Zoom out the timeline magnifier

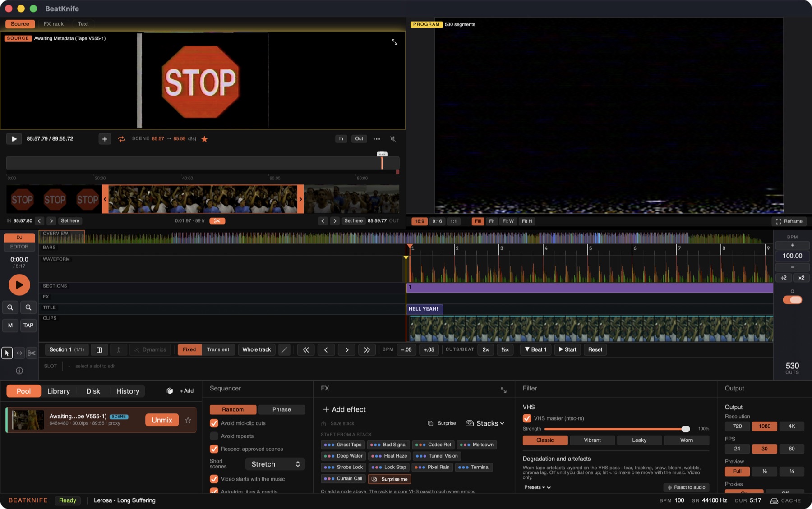pyautogui.click(x=10, y=307)
